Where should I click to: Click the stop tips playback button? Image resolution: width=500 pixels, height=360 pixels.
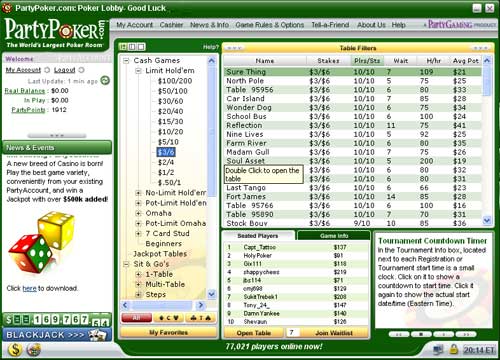pyautogui.click(x=421, y=334)
